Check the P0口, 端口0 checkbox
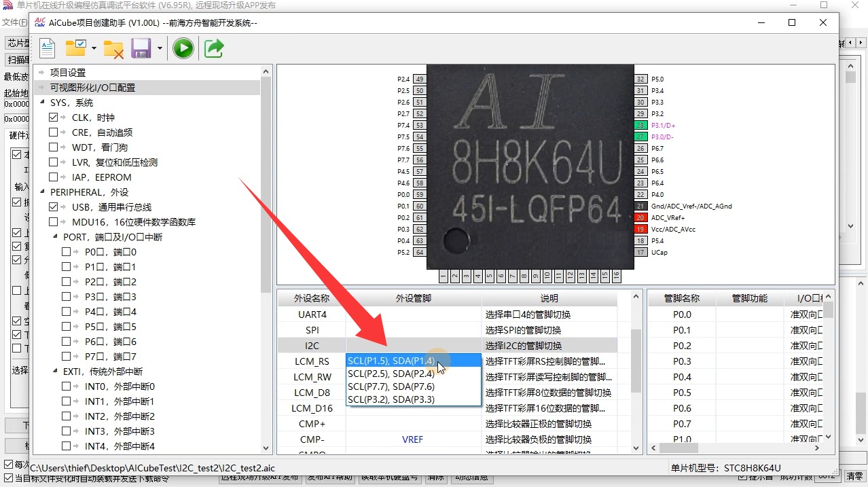This screenshot has width=868, height=487. click(66, 252)
